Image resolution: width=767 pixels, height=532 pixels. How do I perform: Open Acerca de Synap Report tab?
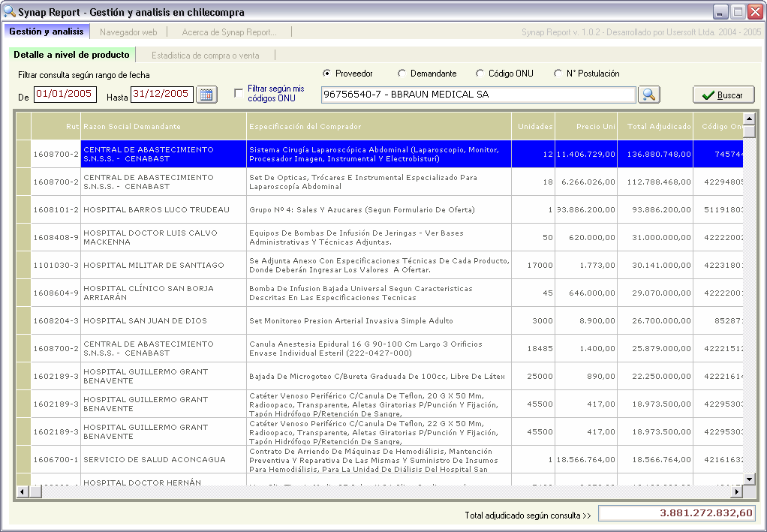[x=230, y=32]
